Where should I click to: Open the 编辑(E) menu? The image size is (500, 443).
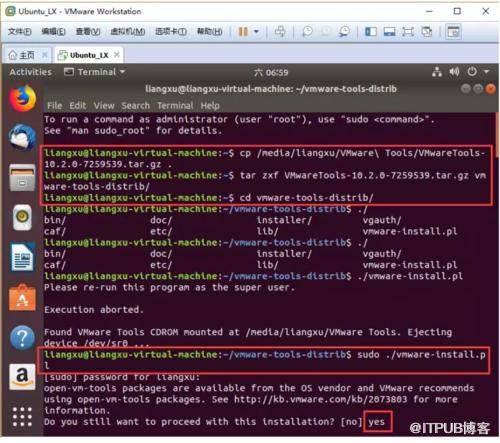(x=53, y=32)
